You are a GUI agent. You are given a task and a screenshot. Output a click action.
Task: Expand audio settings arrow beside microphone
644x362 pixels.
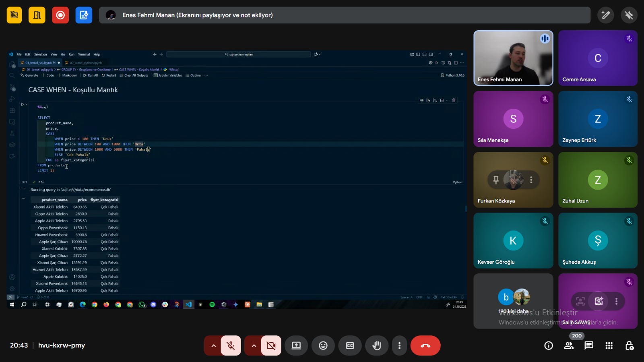pos(213,345)
